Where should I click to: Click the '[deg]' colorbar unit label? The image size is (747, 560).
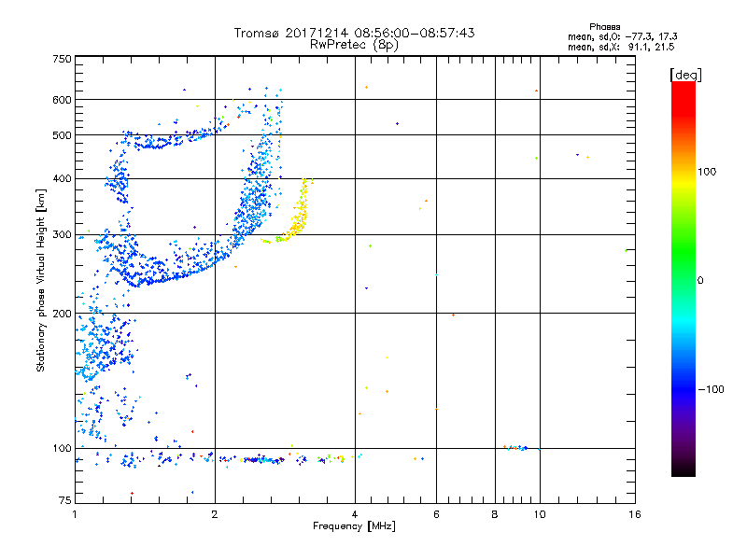[685, 75]
